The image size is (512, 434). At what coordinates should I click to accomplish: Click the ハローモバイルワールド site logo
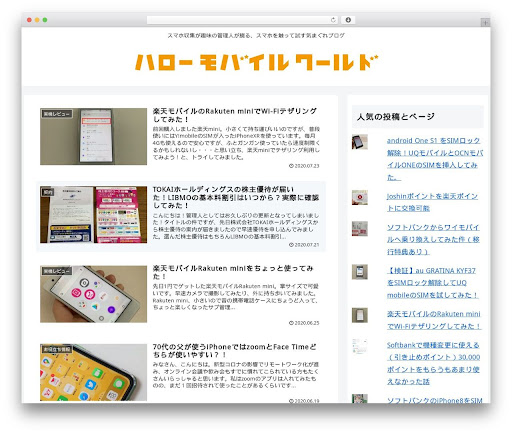coord(256,62)
